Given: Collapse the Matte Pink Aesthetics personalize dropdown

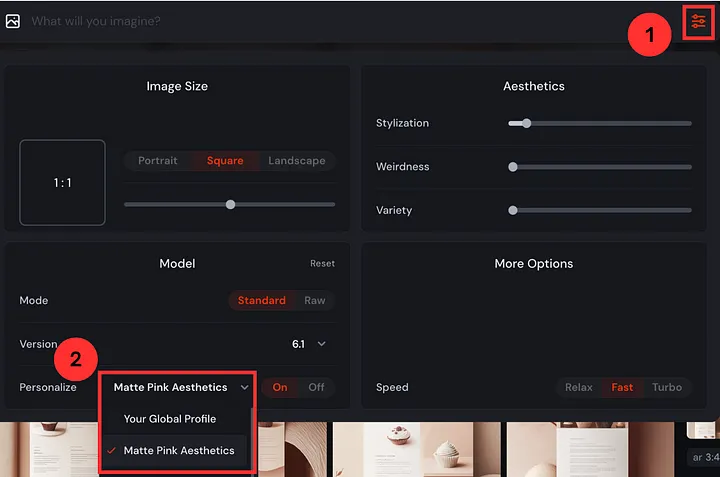Looking at the screenshot, I should pos(181,387).
